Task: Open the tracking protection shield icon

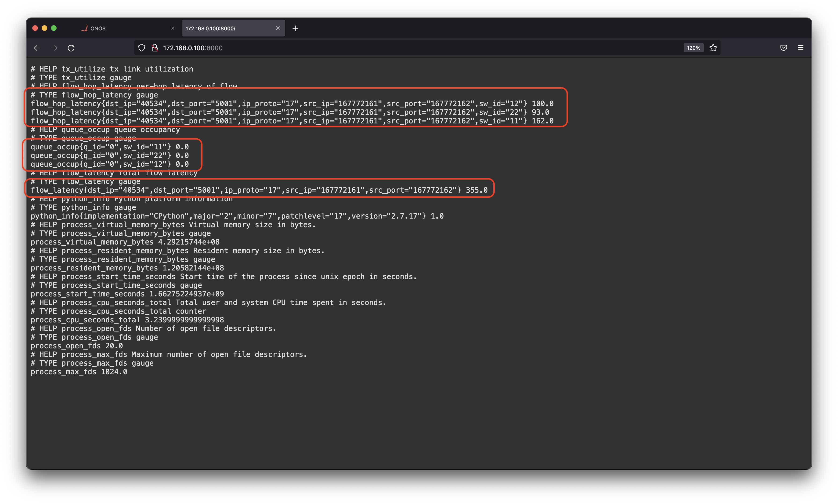Action: click(142, 48)
